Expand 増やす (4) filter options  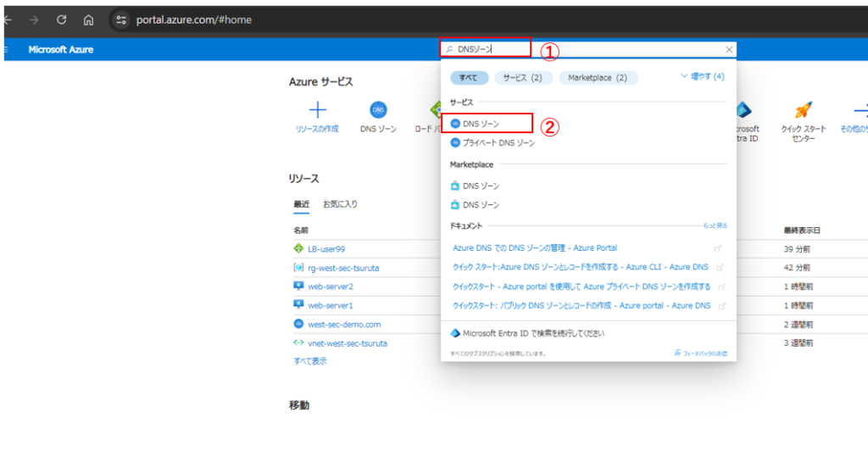[x=703, y=76]
